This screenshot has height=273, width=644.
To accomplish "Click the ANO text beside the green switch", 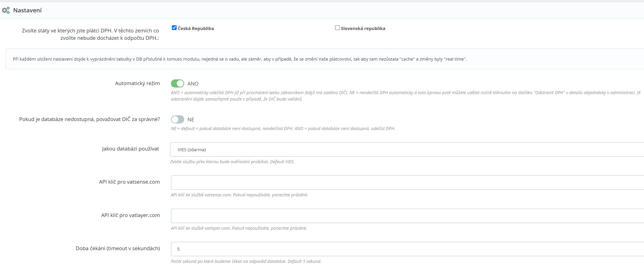I will pos(193,84).
